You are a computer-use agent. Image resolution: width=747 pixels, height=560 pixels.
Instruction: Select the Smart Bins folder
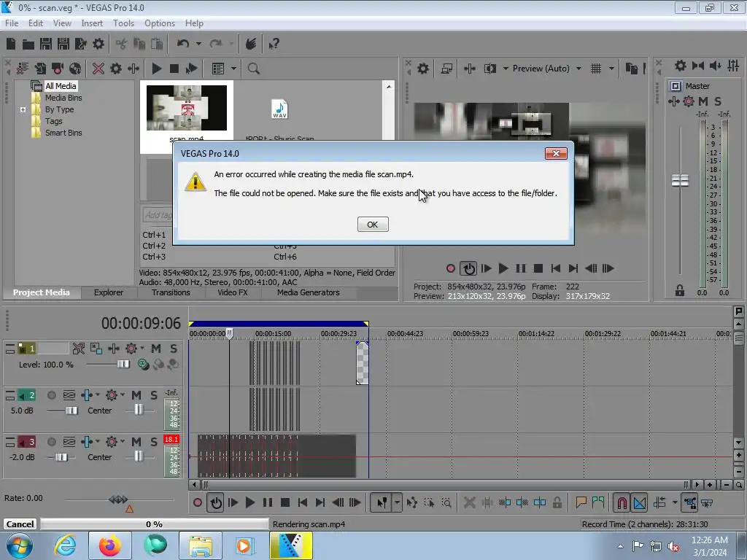(x=63, y=133)
